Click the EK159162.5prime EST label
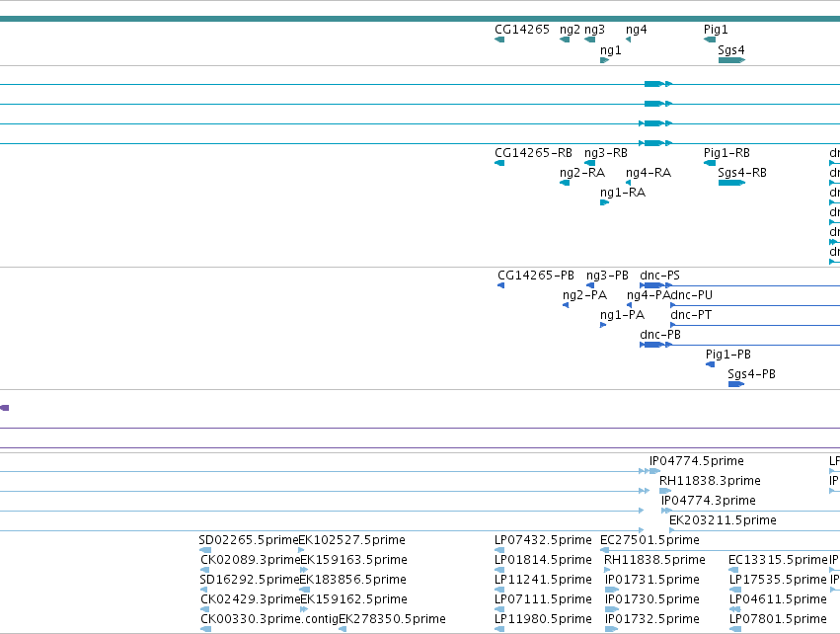The image size is (840, 634). tap(353, 599)
